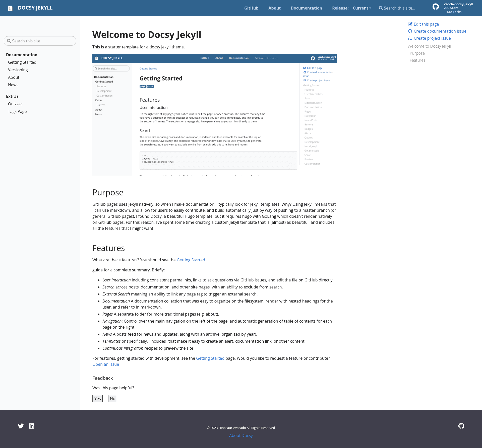Click the 142 Forks text

(454, 12)
